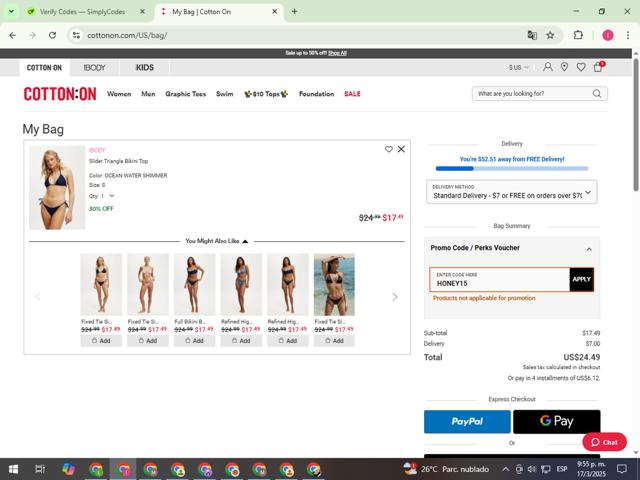Open the Women menu

pos(119,94)
